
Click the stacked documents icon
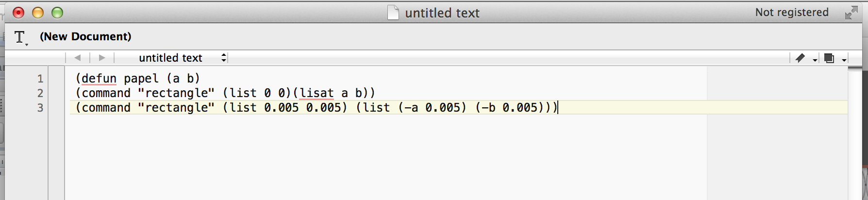(829, 58)
